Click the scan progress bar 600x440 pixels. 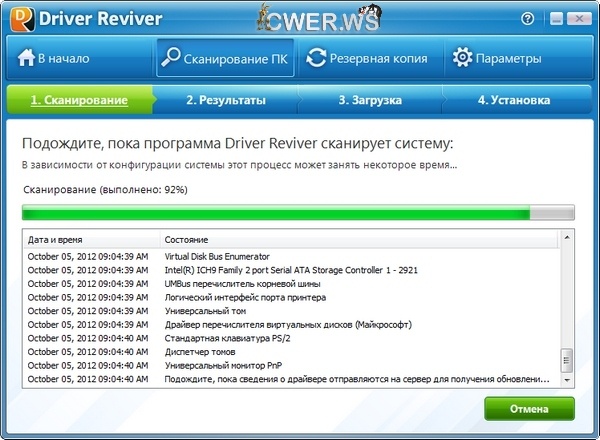(298, 212)
